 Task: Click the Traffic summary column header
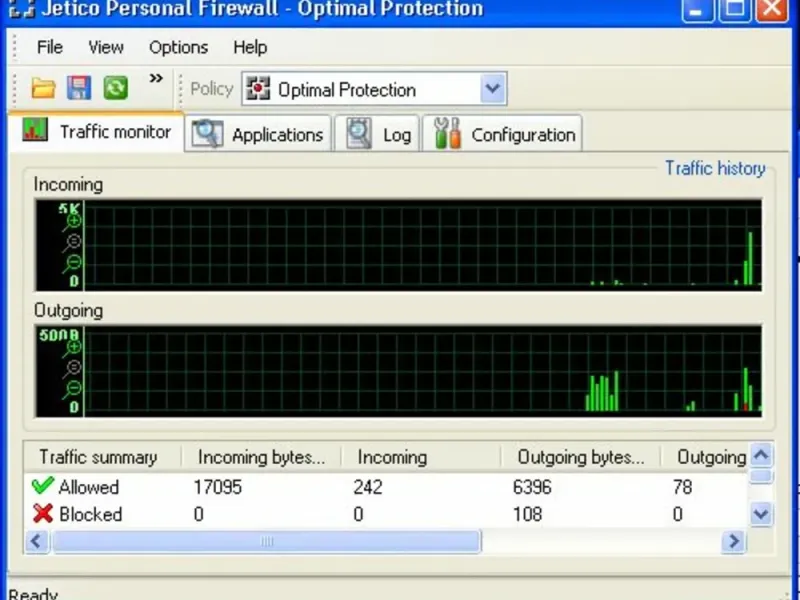tap(103, 457)
